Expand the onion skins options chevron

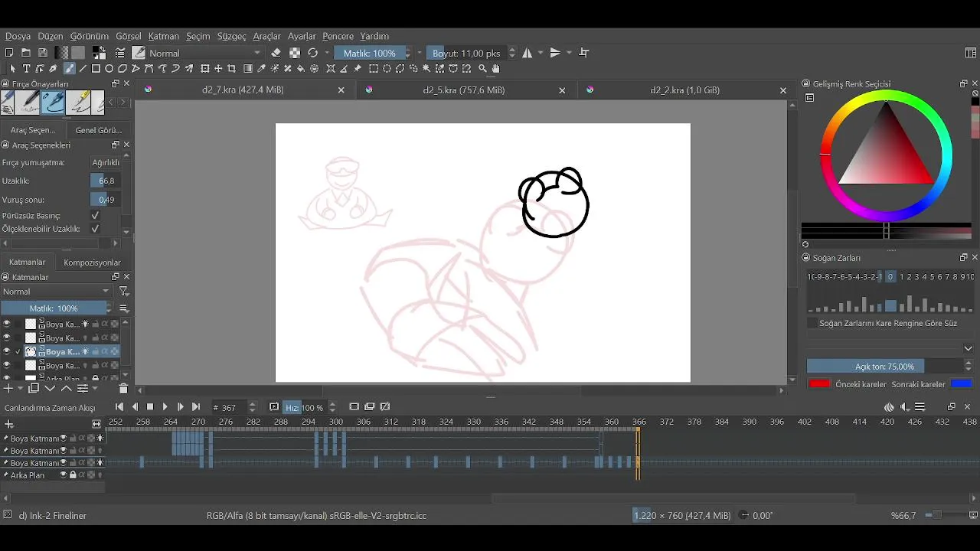pyautogui.click(x=968, y=348)
